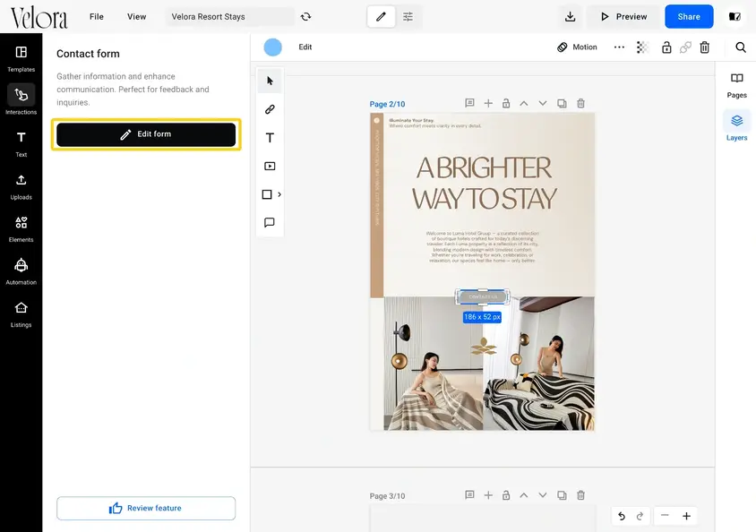Expand the shape tool options chevron

click(279, 194)
